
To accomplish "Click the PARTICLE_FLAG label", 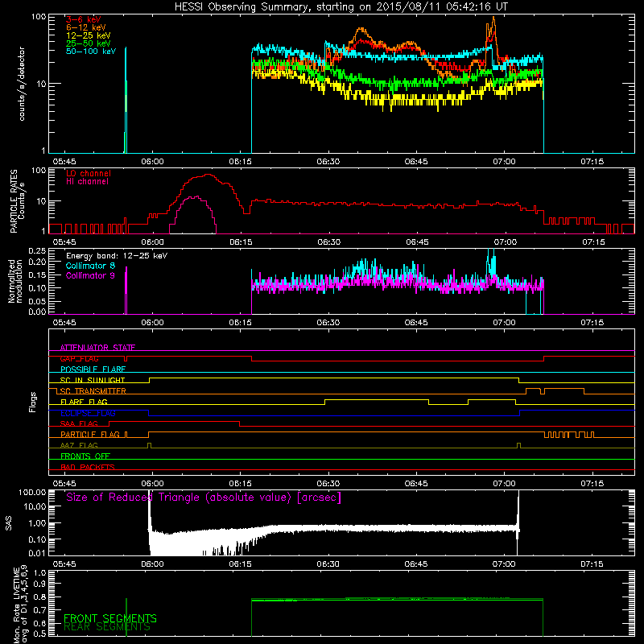I will pyautogui.click(x=90, y=435).
